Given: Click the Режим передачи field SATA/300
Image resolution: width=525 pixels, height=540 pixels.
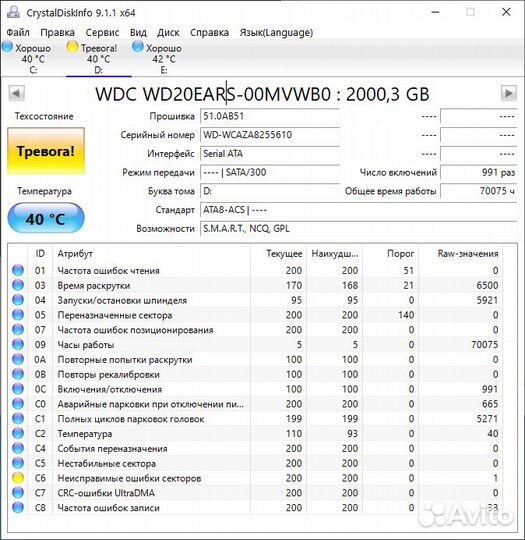Looking at the screenshot, I should pyautogui.click(x=270, y=172).
